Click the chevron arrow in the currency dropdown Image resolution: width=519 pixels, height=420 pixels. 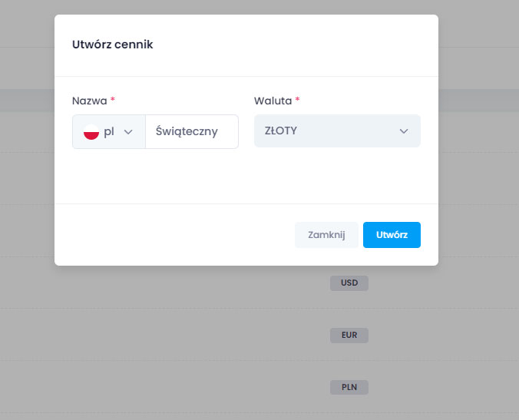(x=405, y=131)
